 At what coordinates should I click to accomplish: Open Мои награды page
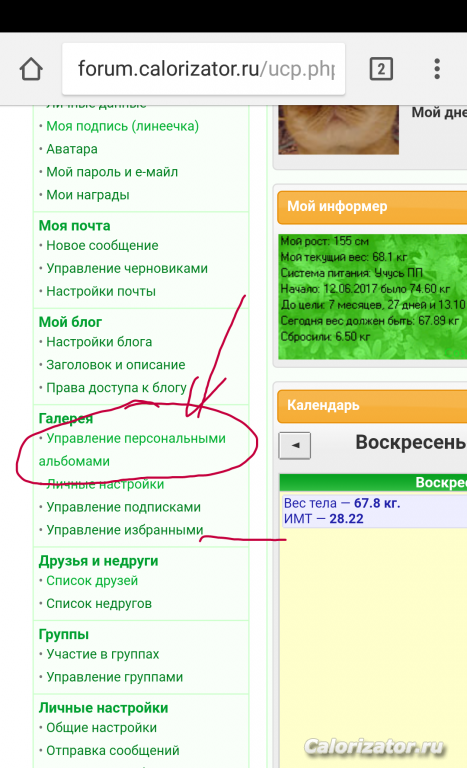pos(88,195)
